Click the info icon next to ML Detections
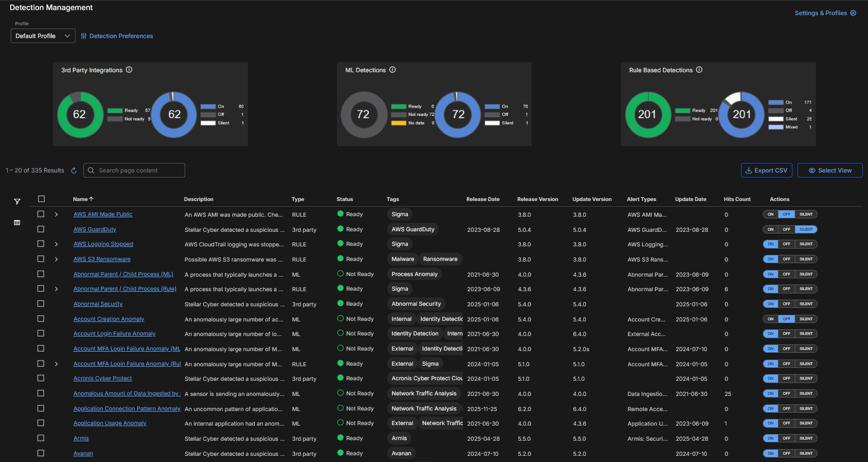 click(393, 70)
